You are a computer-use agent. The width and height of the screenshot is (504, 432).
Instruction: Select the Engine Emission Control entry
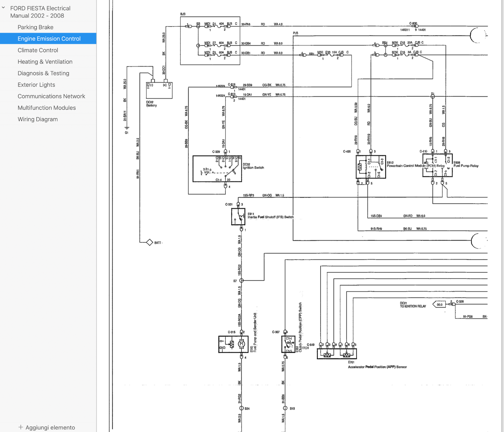pyautogui.click(x=49, y=39)
